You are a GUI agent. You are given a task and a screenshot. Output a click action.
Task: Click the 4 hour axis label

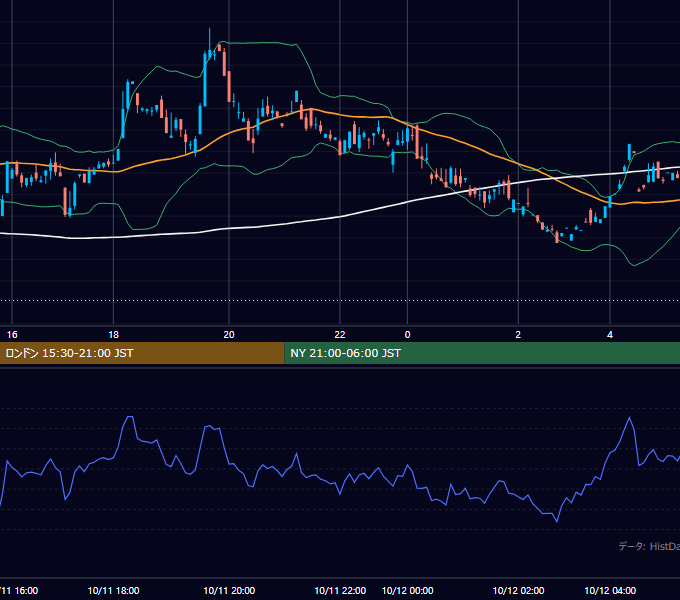click(x=610, y=335)
